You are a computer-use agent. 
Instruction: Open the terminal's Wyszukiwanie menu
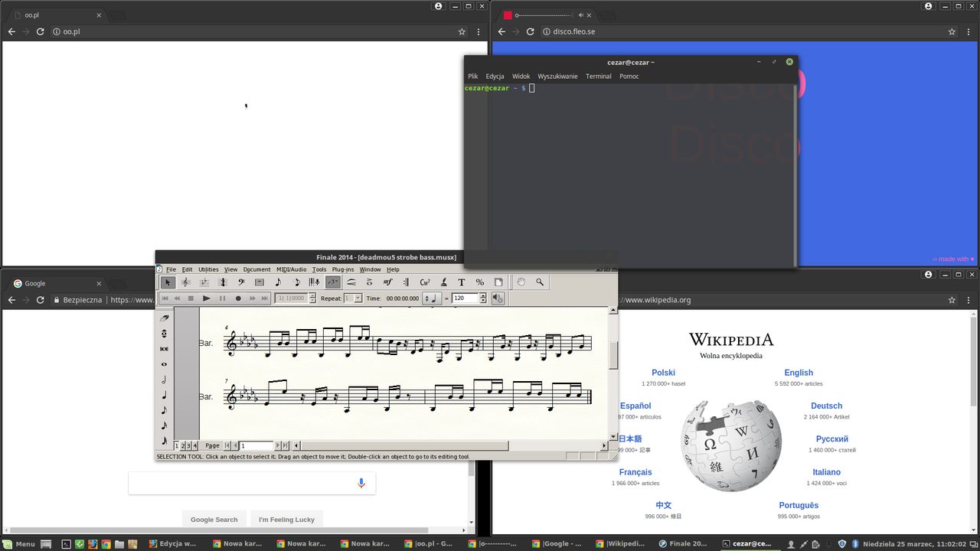point(557,77)
